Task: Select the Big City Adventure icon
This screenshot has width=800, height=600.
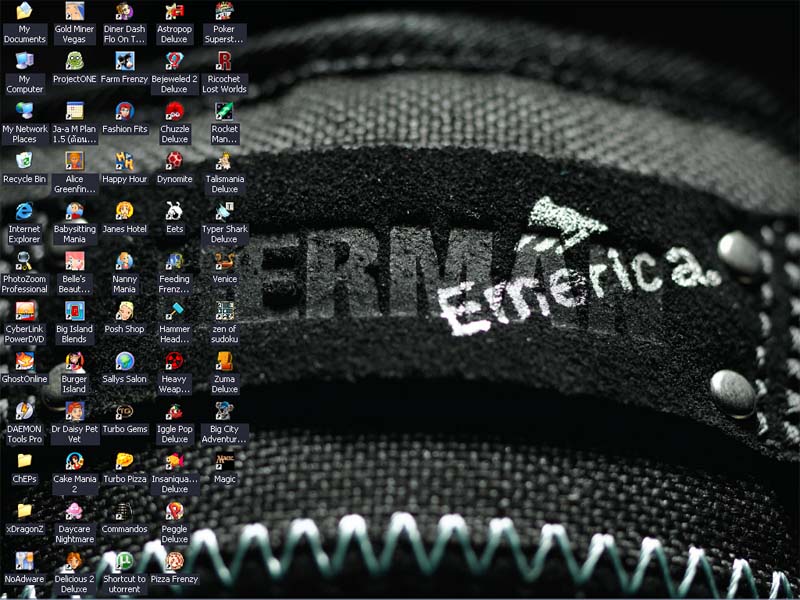Action: [x=224, y=411]
